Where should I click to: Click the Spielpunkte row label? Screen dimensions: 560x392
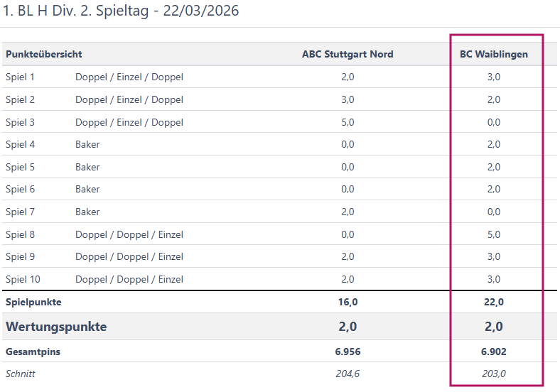point(33,303)
